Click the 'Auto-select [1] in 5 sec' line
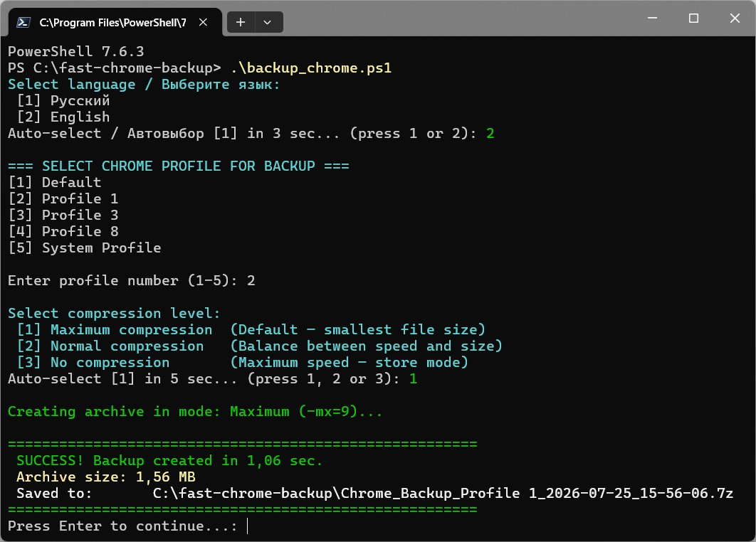The width and height of the screenshot is (756, 542). click(x=213, y=379)
